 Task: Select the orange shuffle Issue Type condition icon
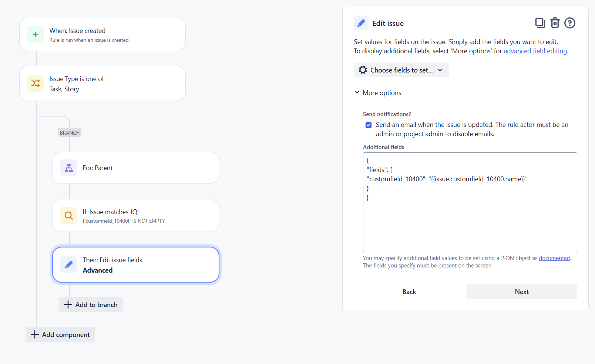tap(36, 83)
